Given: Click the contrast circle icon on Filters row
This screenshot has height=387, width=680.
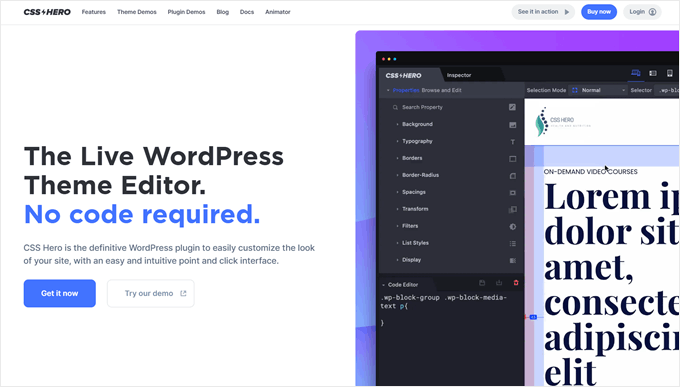Looking at the screenshot, I should click(513, 226).
